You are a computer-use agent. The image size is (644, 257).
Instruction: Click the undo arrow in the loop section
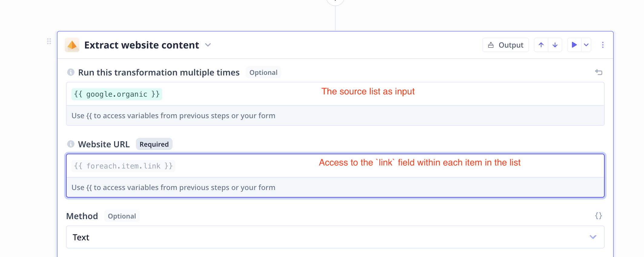click(599, 72)
